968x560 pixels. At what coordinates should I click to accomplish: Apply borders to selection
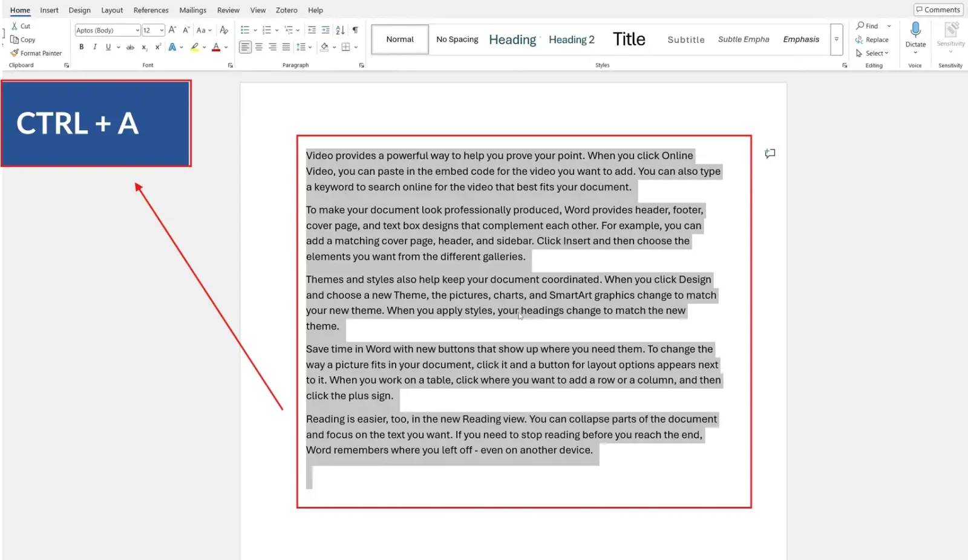(x=345, y=47)
